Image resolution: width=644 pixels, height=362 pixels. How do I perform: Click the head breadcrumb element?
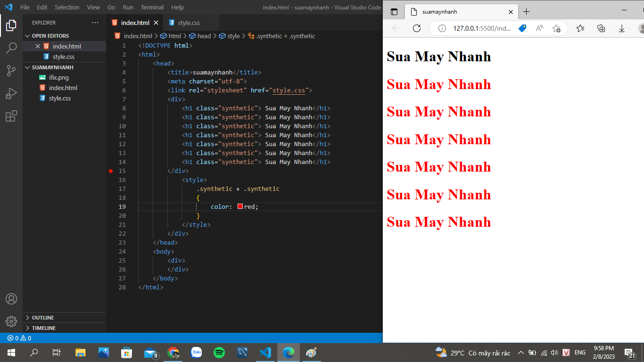point(200,36)
